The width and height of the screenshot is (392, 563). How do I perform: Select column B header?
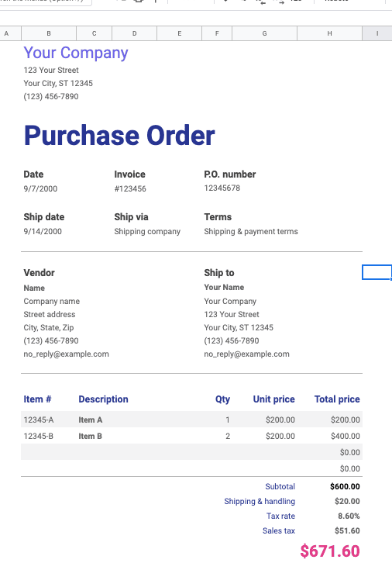click(x=49, y=33)
